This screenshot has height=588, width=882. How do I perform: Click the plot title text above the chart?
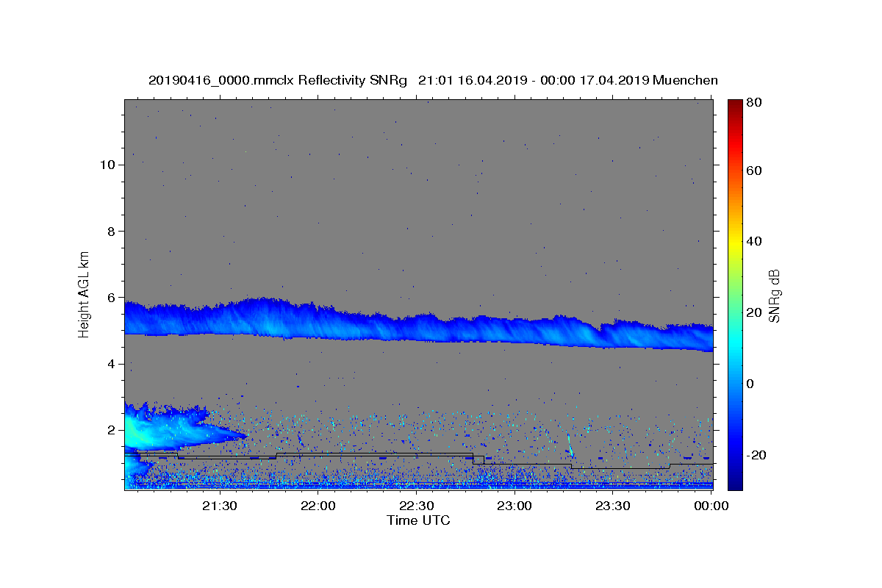(433, 80)
